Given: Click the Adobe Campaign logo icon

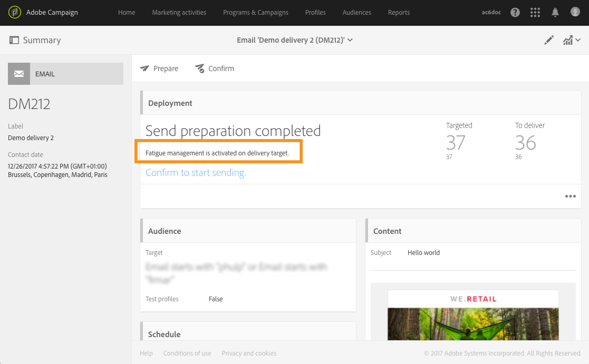Looking at the screenshot, I should tap(15, 13).
